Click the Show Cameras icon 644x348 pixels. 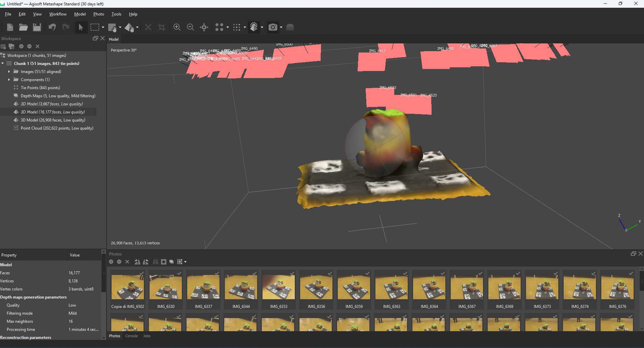coord(273,27)
